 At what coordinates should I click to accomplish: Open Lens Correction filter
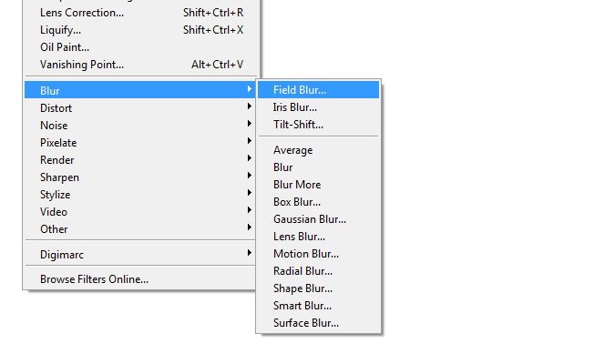tap(82, 13)
